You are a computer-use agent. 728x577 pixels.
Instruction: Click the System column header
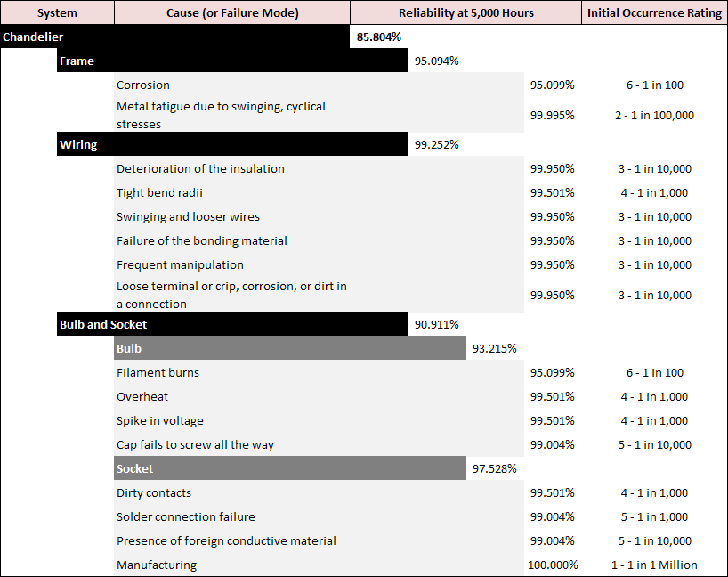[57, 12]
